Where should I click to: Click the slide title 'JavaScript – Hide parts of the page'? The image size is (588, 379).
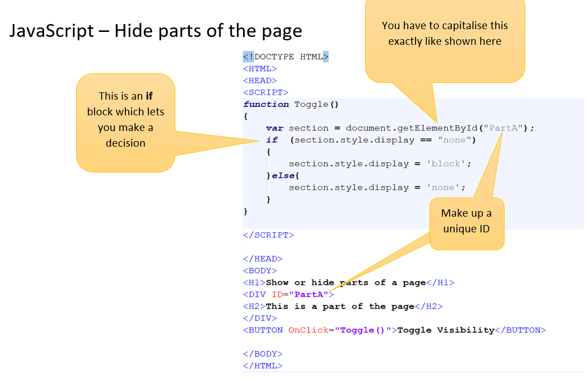pyautogui.click(x=156, y=30)
